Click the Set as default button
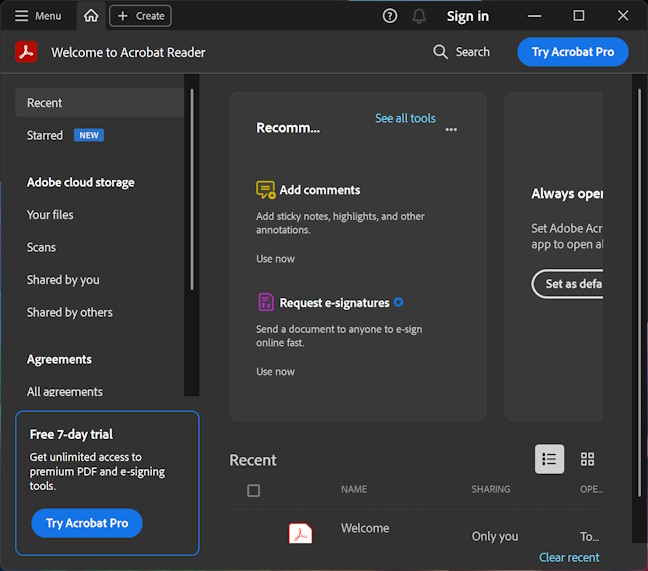The width and height of the screenshot is (648, 571). coord(567,284)
